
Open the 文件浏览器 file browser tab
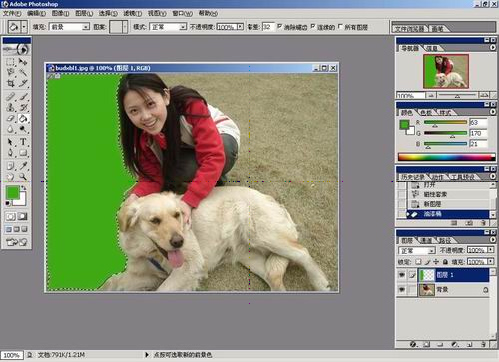pos(409,29)
